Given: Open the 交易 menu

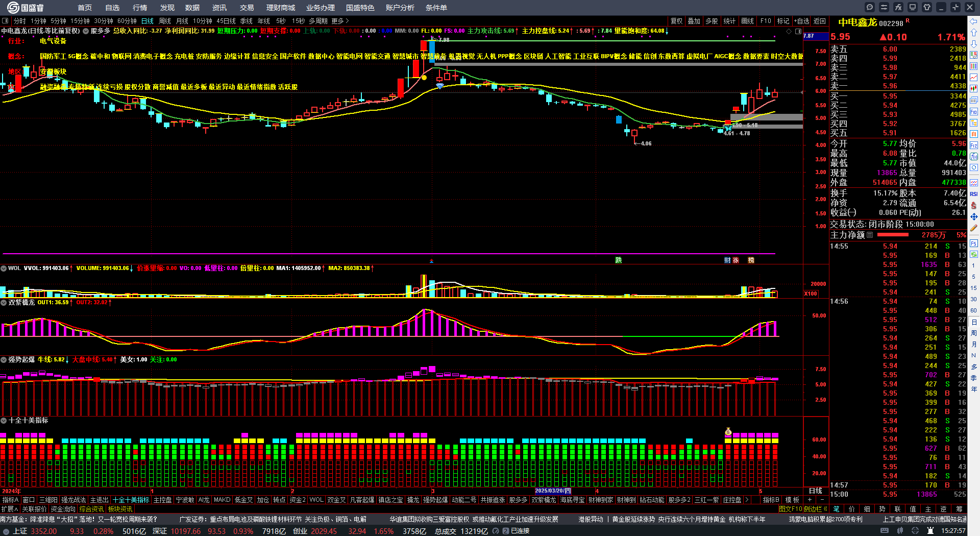Looking at the screenshot, I should 247,8.
